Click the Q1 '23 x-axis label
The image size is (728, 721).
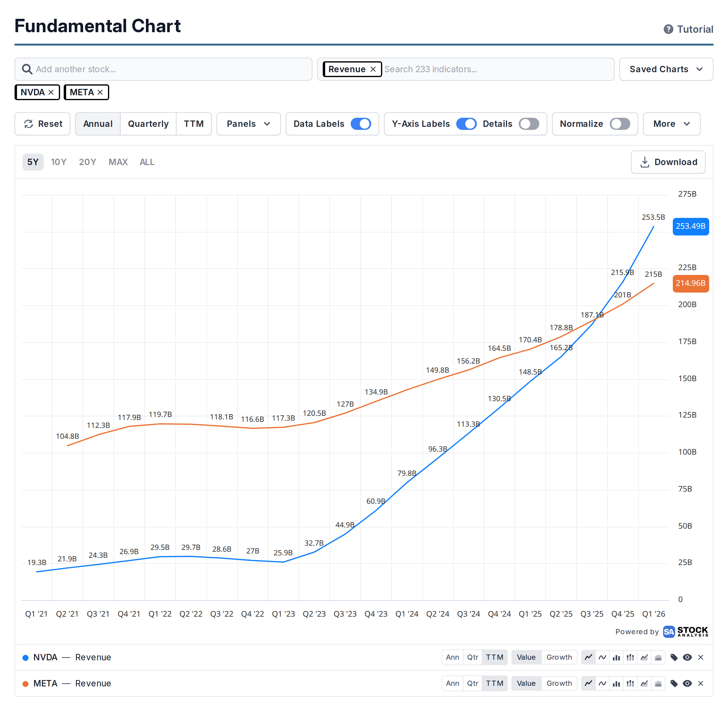point(283,614)
